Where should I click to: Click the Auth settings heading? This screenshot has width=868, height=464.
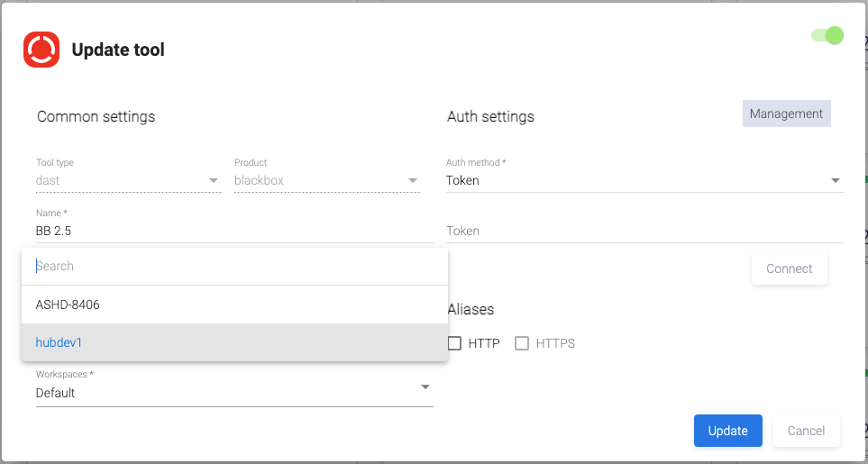click(490, 116)
